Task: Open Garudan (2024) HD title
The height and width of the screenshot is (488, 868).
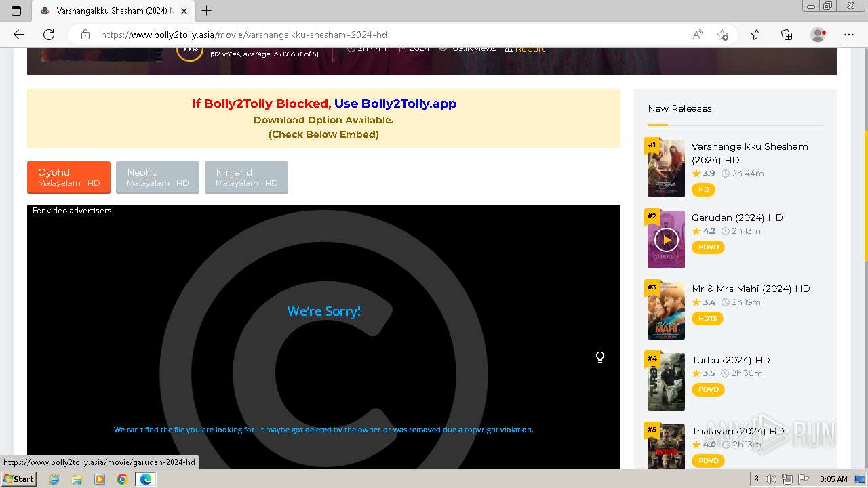Action: click(737, 218)
